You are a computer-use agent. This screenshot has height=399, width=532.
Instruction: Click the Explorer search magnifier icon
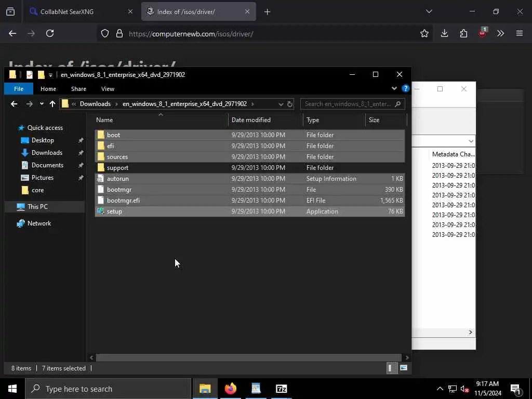click(398, 104)
